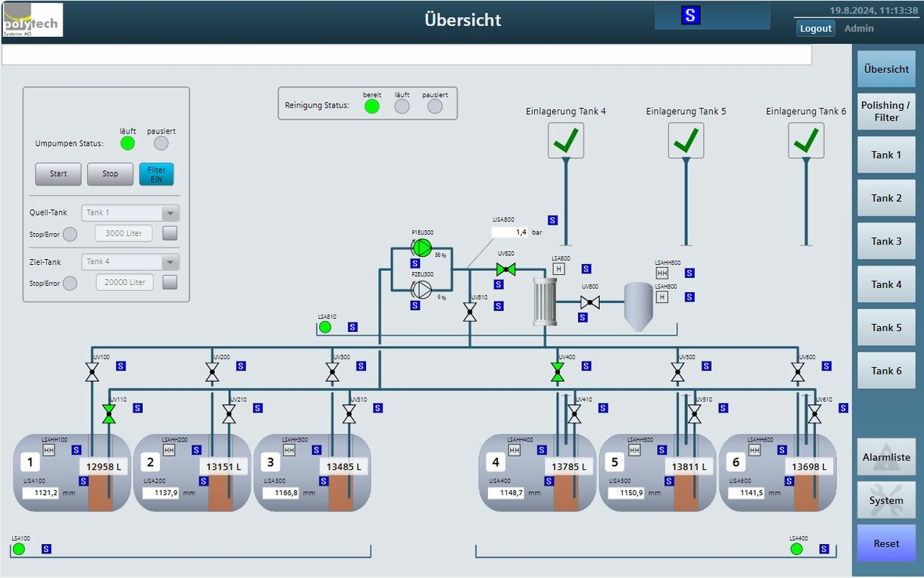The width and height of the screenshot is (924, 578).
Task: Toggle the checkbox next to 3000 Liter
Action: tap(170, 233)
